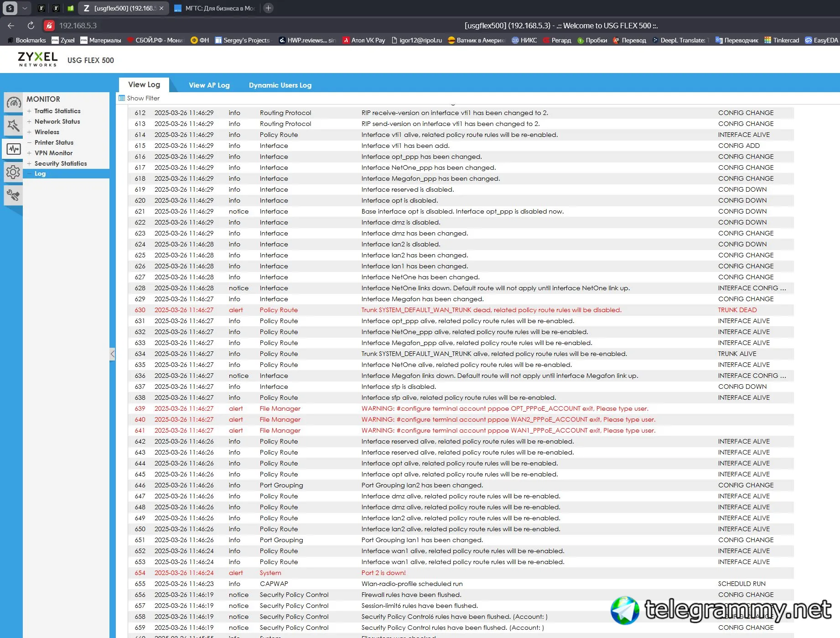Click the pinned green icon browser tab
The image size is (840, 638).
pyautogui.click(x=70, y=8)
